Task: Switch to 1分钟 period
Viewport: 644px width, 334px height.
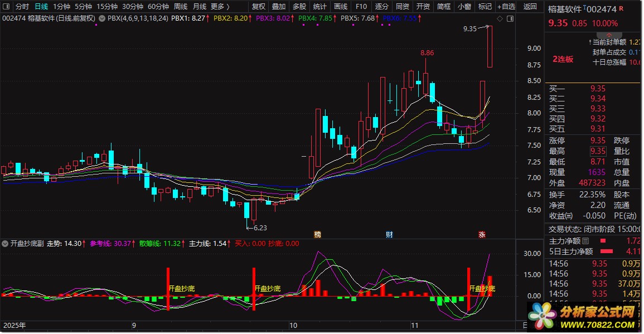Action: coord(61,7)
